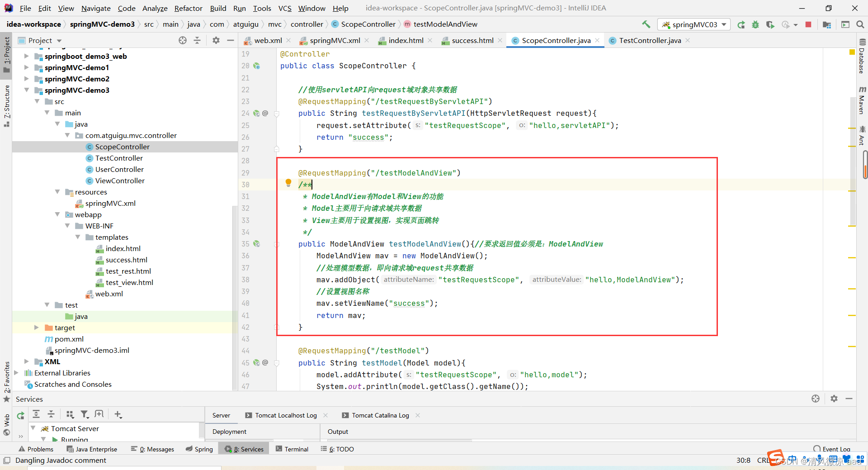This screenshot has width=868, height=470.
Task: Open Tomcat Localhost Log tab
Action: pos(286,415)
